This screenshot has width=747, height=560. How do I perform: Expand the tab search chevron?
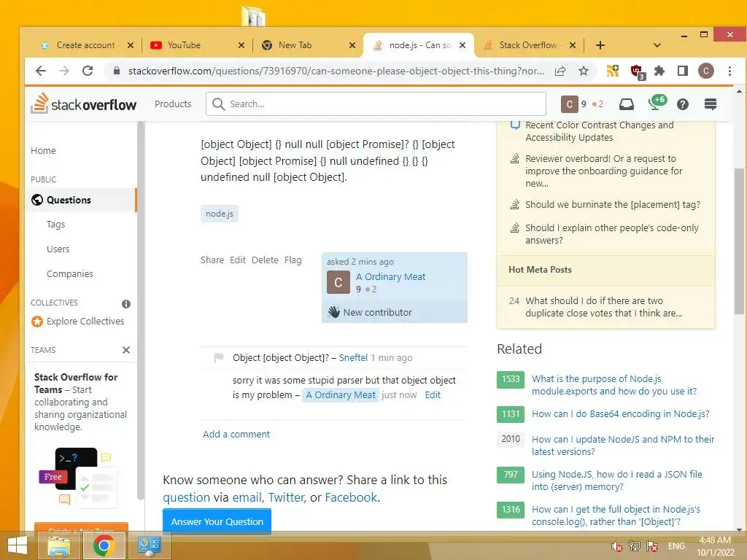point(657,45)
